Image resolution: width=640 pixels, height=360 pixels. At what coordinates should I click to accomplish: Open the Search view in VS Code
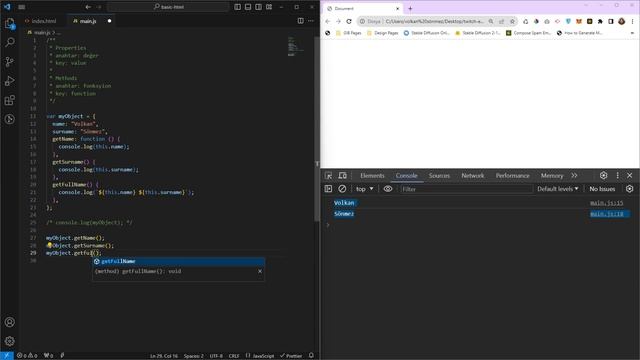(10, 42)
